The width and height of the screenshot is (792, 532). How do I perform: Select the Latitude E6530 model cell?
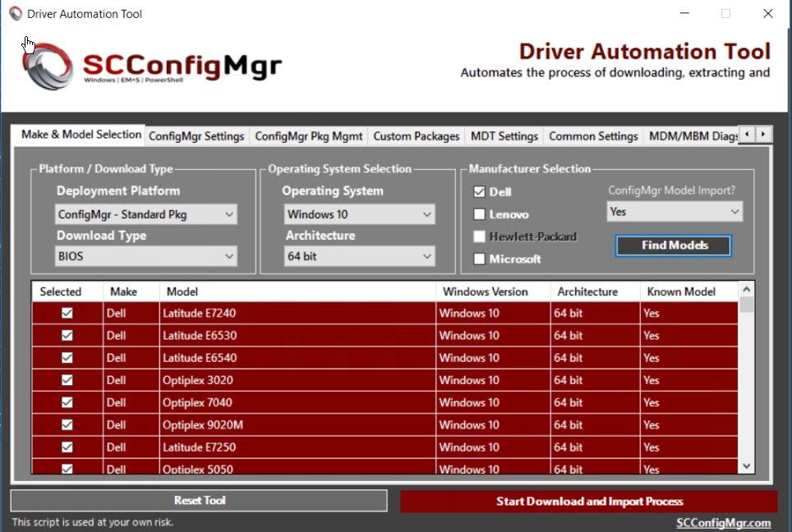pyautogui.click(x=297, y=335)
